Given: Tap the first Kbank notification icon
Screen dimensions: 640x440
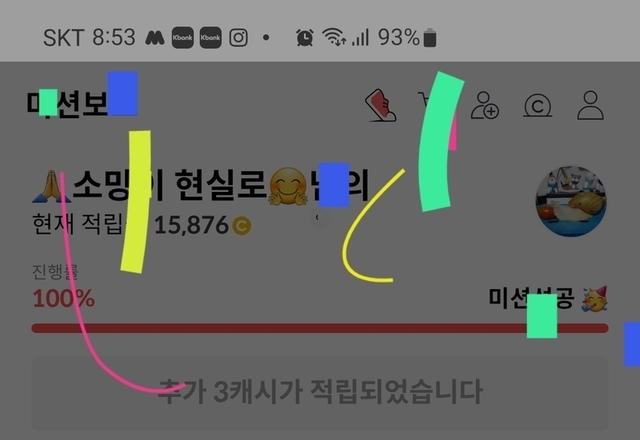Looking at the screenshot, I should tap(182, 38).
